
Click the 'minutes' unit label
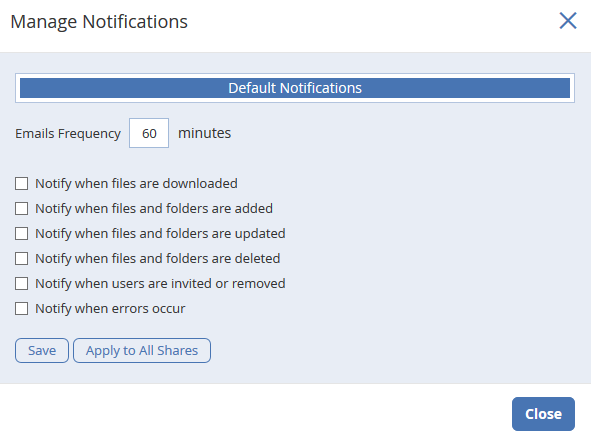(x=204, y=133)
